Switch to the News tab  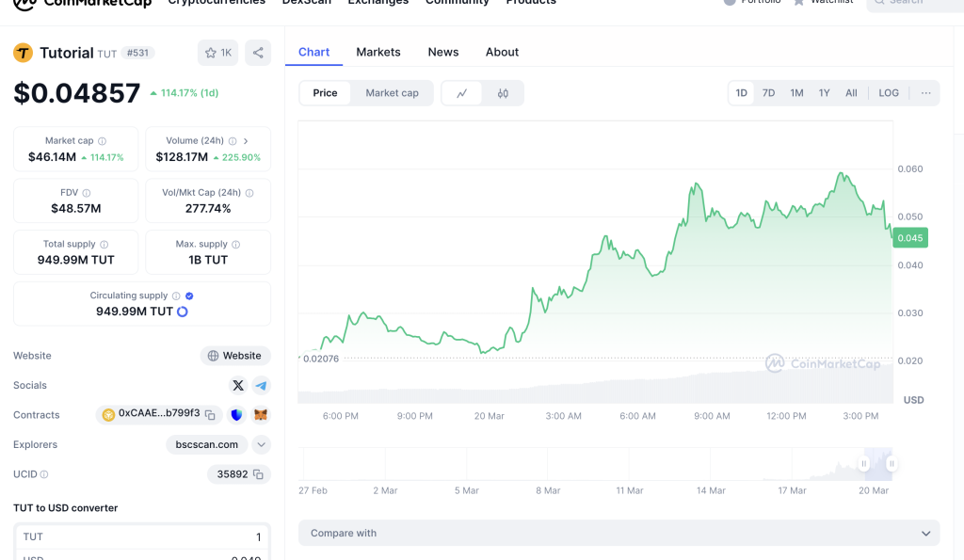[443, 53]
